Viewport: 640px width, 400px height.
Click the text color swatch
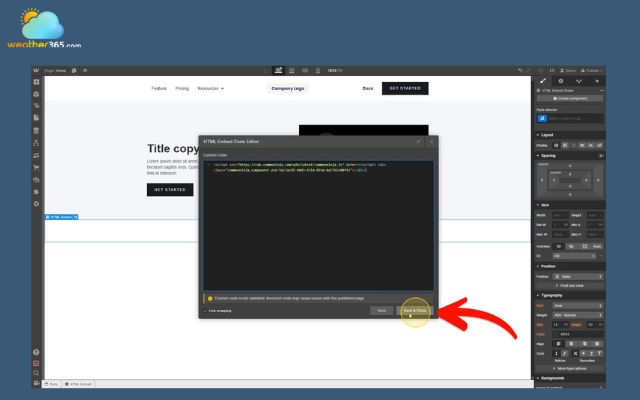click(557, 334)
